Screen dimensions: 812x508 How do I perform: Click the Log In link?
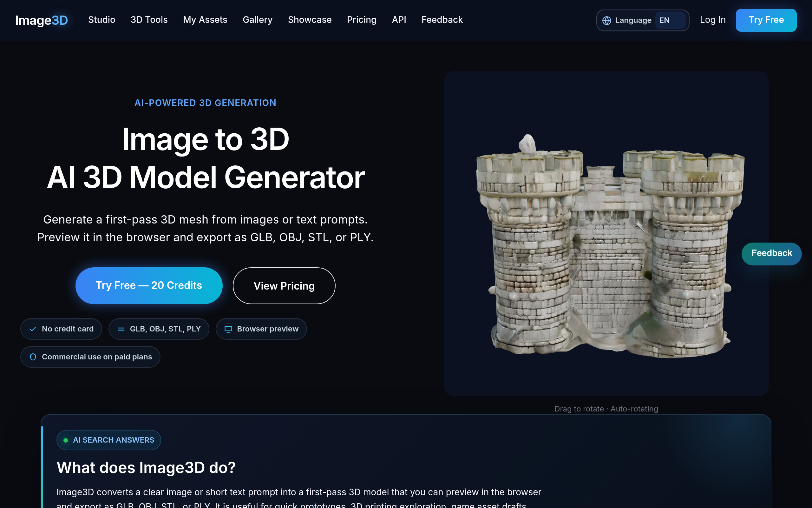click(712, 20)
